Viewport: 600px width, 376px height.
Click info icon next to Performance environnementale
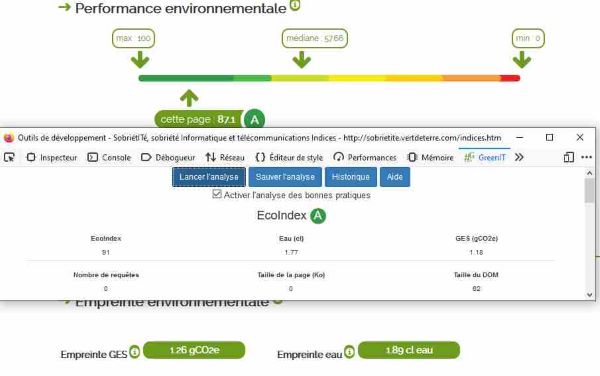coord(295,5)
